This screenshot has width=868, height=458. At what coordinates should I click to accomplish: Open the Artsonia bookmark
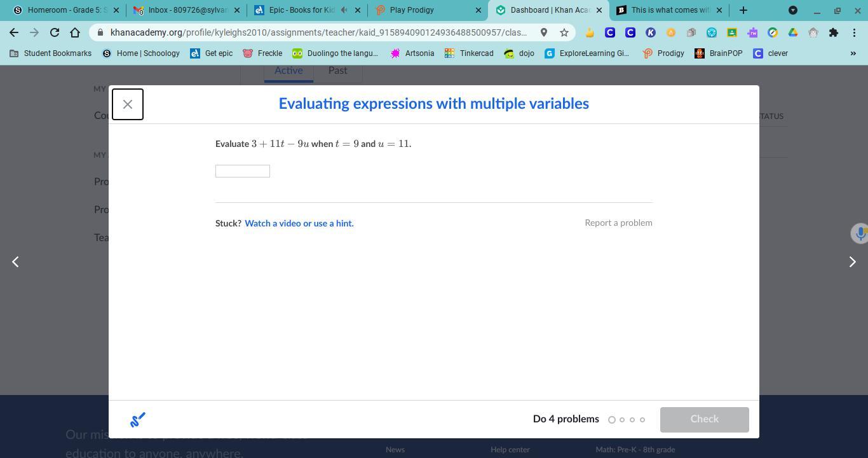tap(412, 53)
